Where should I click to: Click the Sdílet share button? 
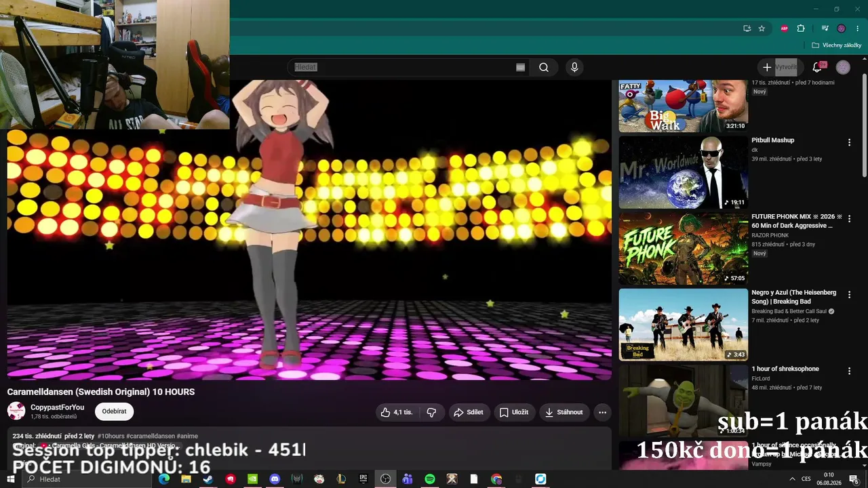[x=469, y=412]
